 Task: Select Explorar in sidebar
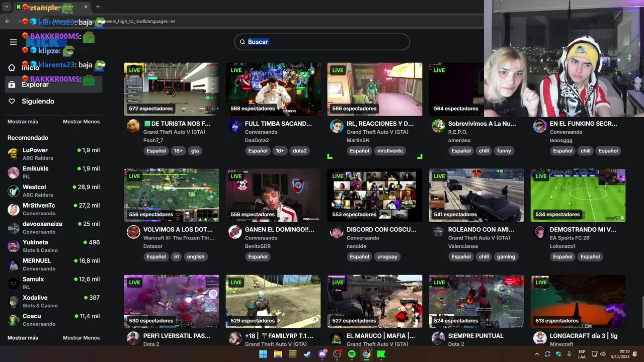(54, 84)
